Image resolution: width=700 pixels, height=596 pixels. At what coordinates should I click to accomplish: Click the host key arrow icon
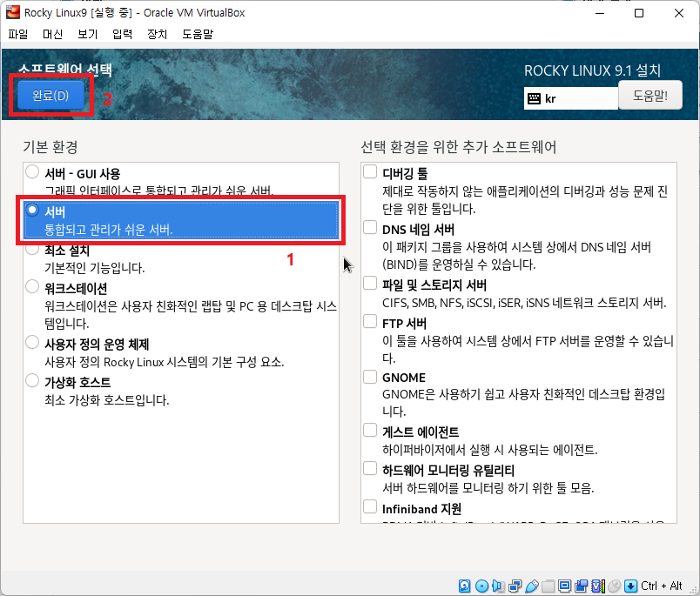coord(631,586)
